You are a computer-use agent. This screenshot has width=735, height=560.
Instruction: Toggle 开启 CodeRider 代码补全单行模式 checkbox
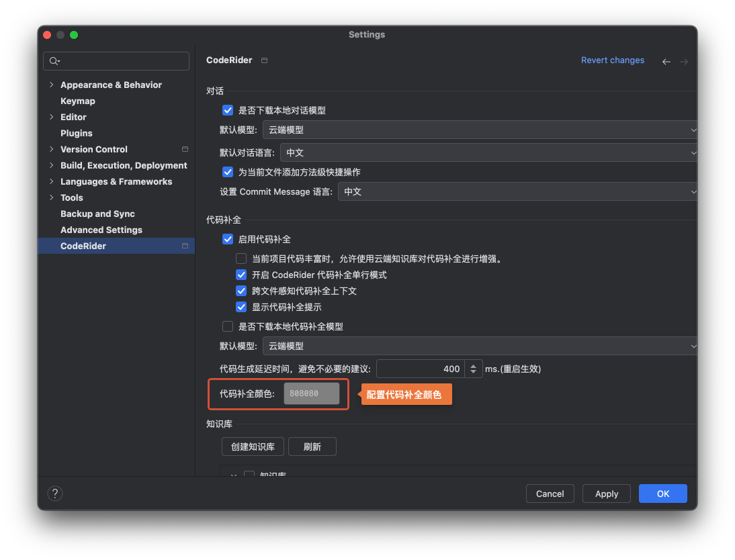tap(241, 275)
